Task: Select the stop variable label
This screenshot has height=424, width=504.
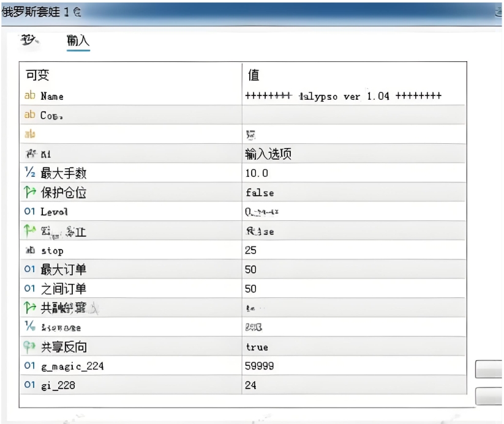Action: coord(52,251)
